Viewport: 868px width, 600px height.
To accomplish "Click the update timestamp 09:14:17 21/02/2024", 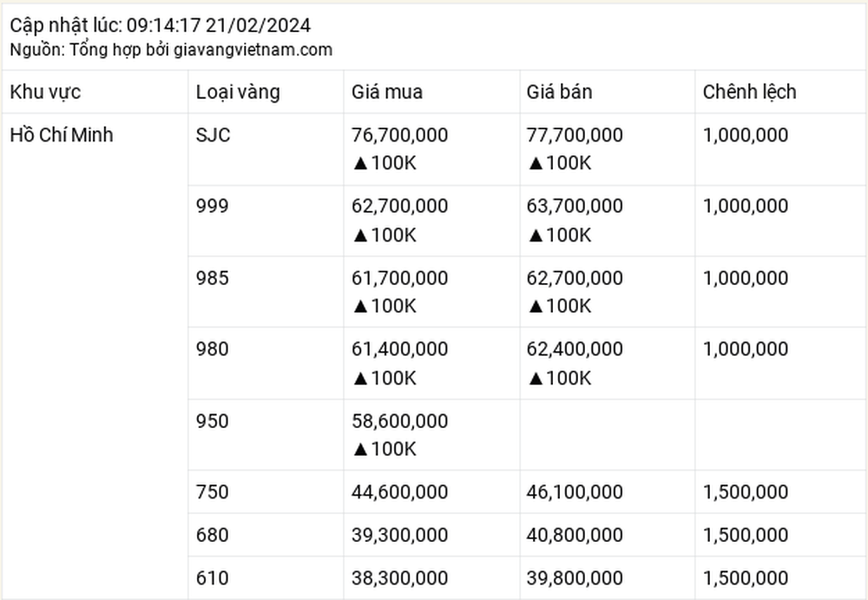I will 219,25.
